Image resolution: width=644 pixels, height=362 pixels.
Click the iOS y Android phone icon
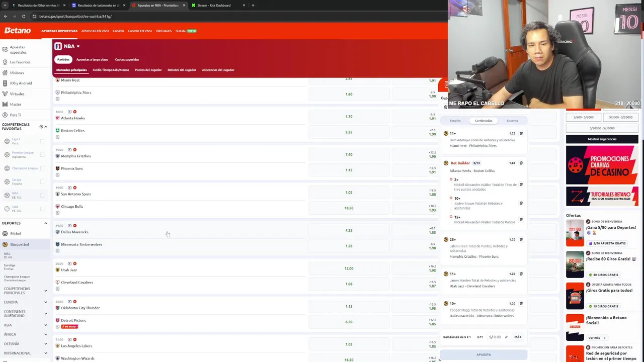[x=5, y=83]
